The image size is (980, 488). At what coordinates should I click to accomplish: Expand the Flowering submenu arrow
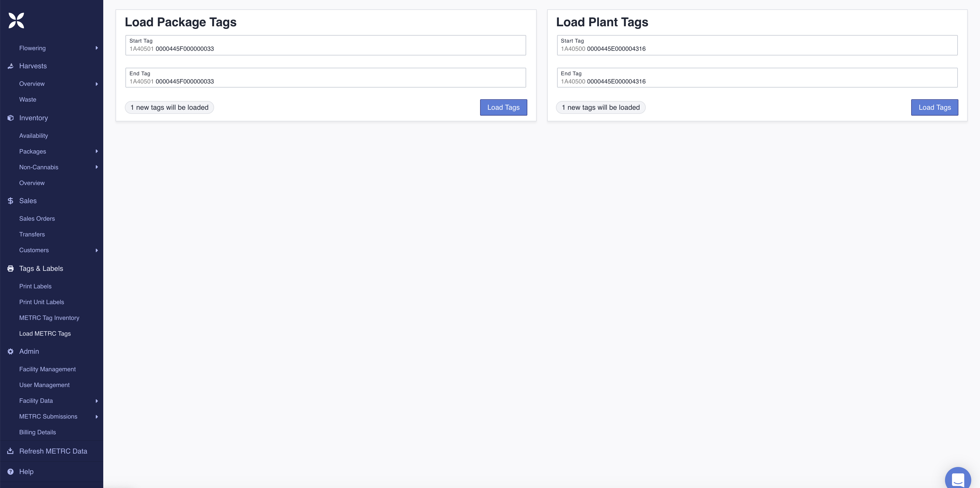tap(97, 48)
